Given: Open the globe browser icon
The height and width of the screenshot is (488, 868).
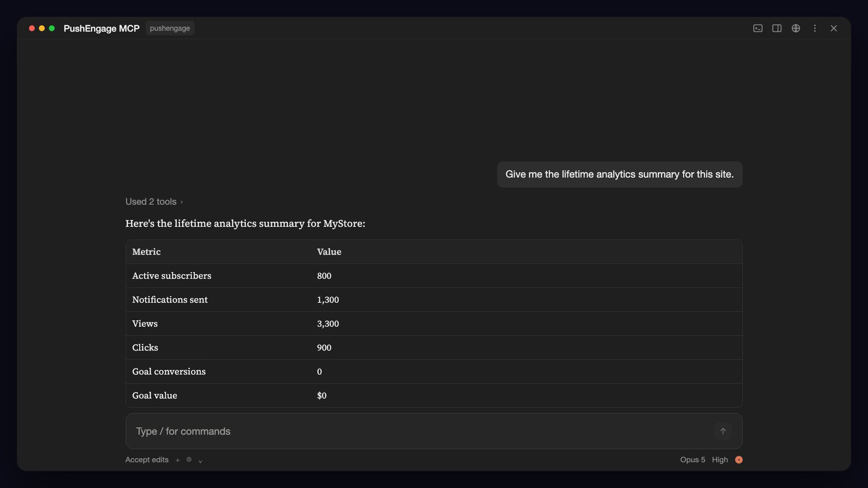Looking at the screenshot, I should [x=796, y=28].
